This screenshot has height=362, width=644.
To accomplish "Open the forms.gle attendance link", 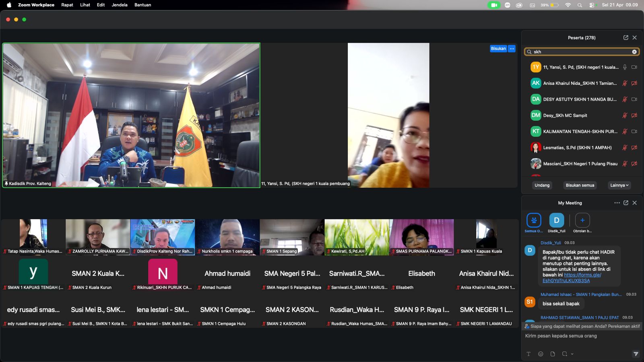I will [582, 275].
